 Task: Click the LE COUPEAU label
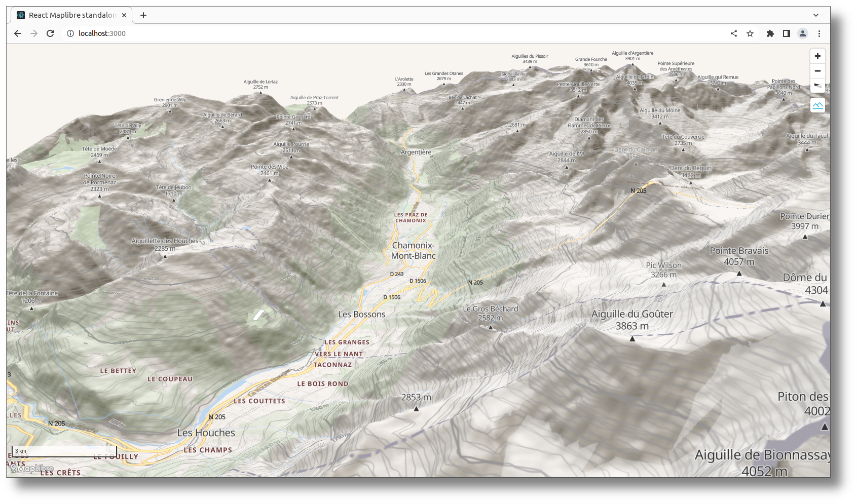[x=170, y=379]
